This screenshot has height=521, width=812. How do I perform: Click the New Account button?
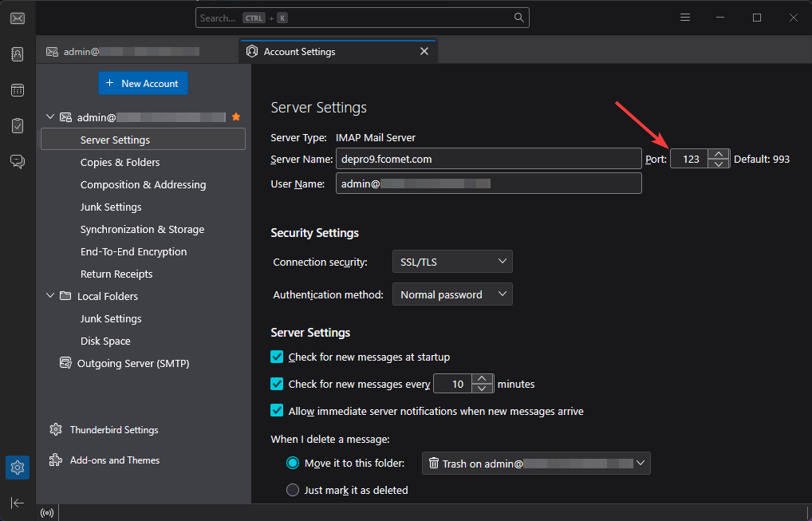[x=143, y=83]
